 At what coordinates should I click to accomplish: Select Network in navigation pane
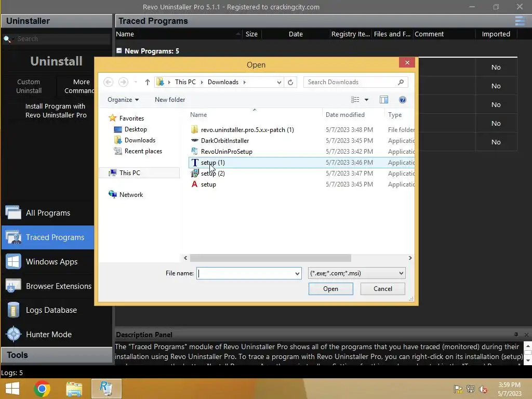coord(131,194)
